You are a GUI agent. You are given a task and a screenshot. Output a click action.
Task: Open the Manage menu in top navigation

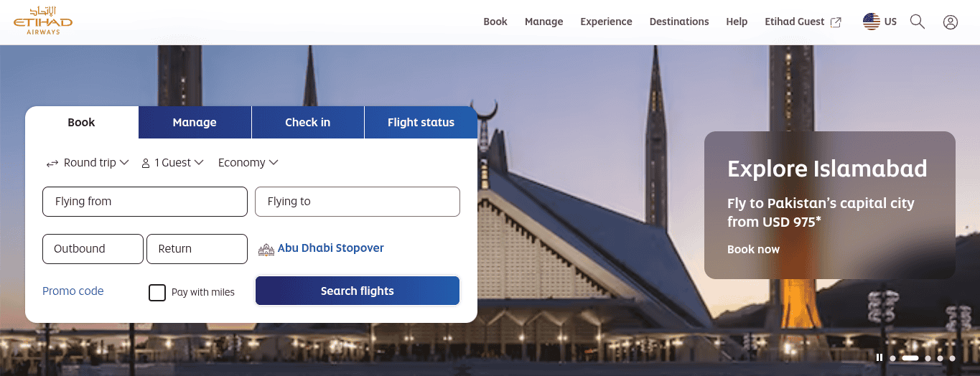(544, 22)
